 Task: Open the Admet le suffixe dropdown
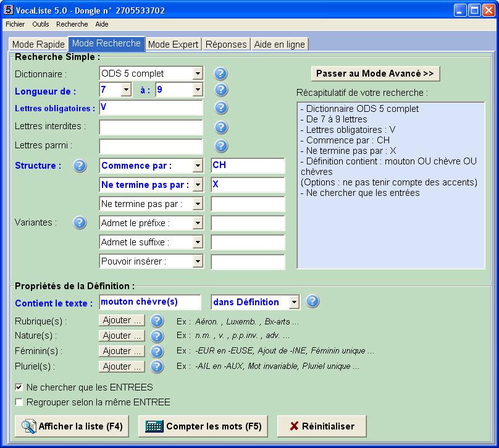198,242
